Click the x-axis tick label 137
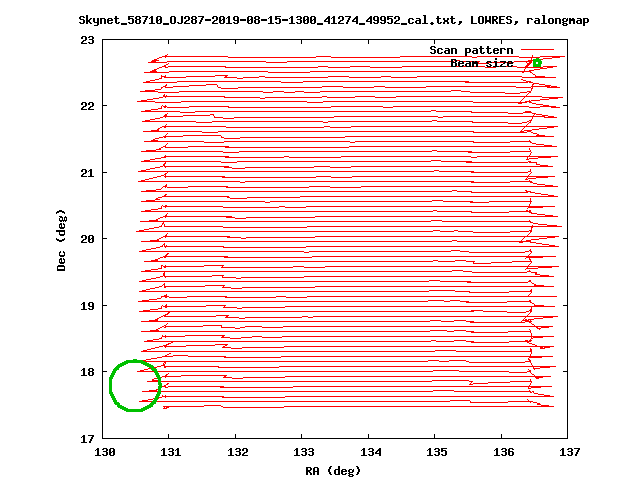640x480 pixels. (x=570, y=452)
